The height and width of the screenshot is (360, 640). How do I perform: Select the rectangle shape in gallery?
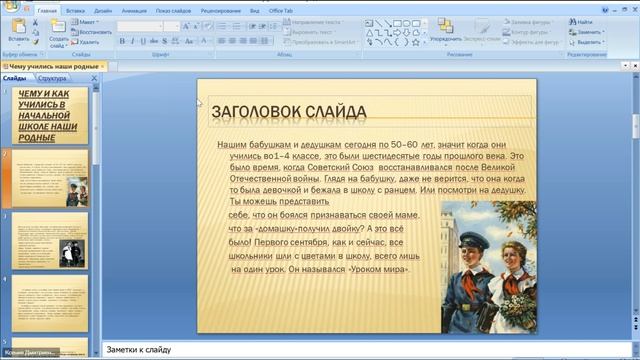(x=397, y=23)
